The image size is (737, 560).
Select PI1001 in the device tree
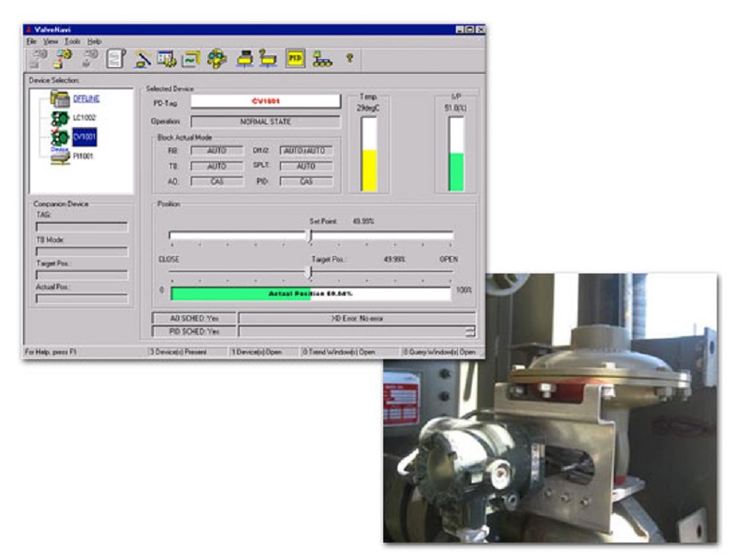[83, 156]
